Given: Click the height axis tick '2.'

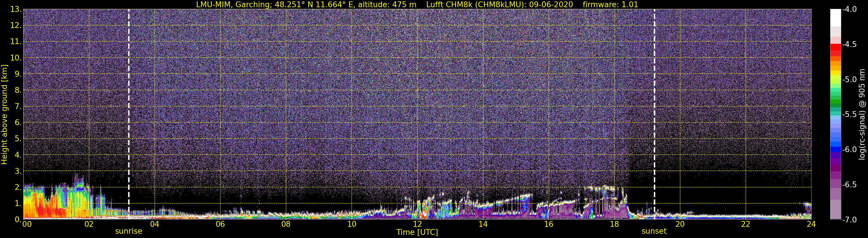Looking at the screenshot, I should (x=18, y=188).
